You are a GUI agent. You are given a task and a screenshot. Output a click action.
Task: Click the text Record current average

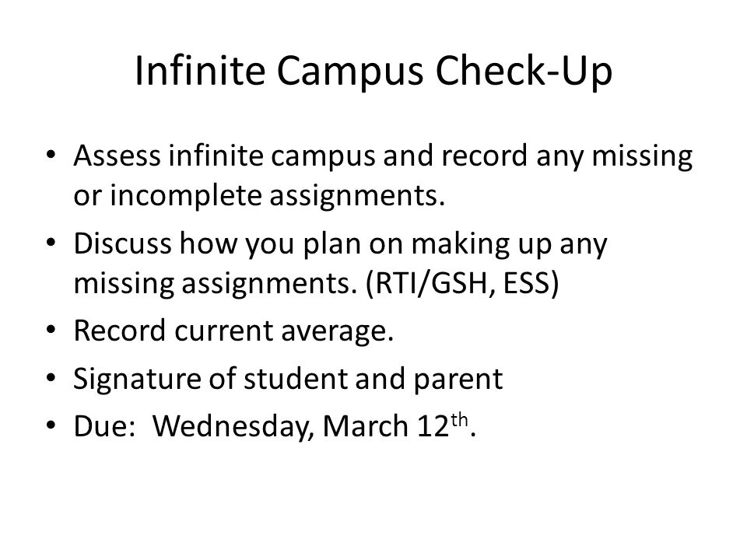[x=233, y=331]
